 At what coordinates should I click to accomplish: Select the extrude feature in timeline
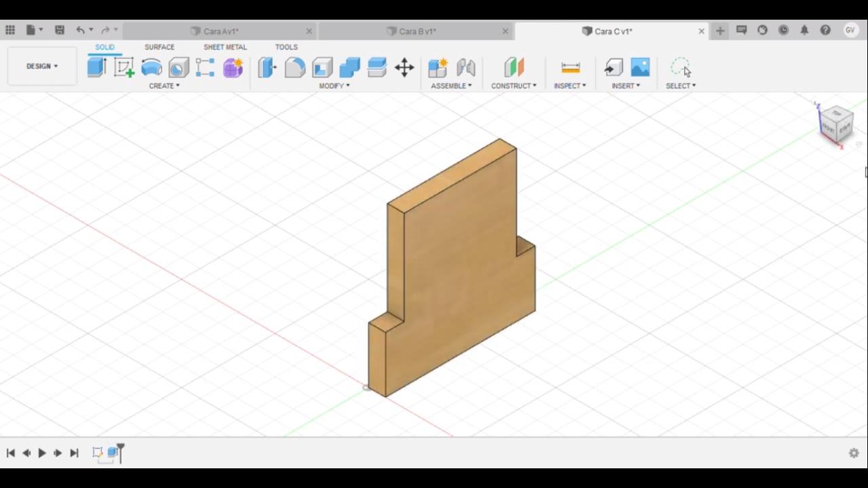tap(112, 452)
